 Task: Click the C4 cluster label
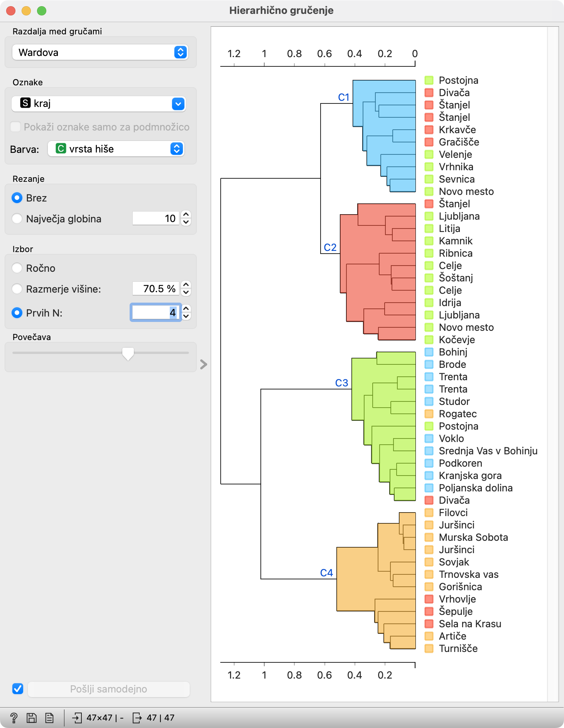[x=327, y=573]
